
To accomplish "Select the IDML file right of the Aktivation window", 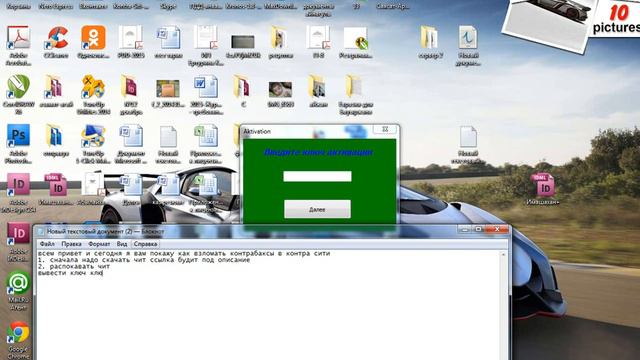I will point(543,186).
